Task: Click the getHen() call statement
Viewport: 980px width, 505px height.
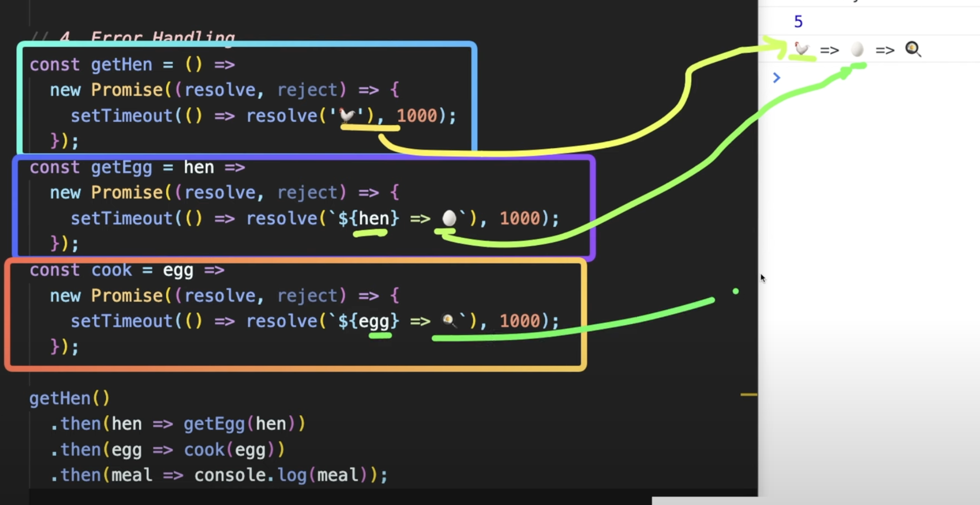Action: [x=70, y=399]
